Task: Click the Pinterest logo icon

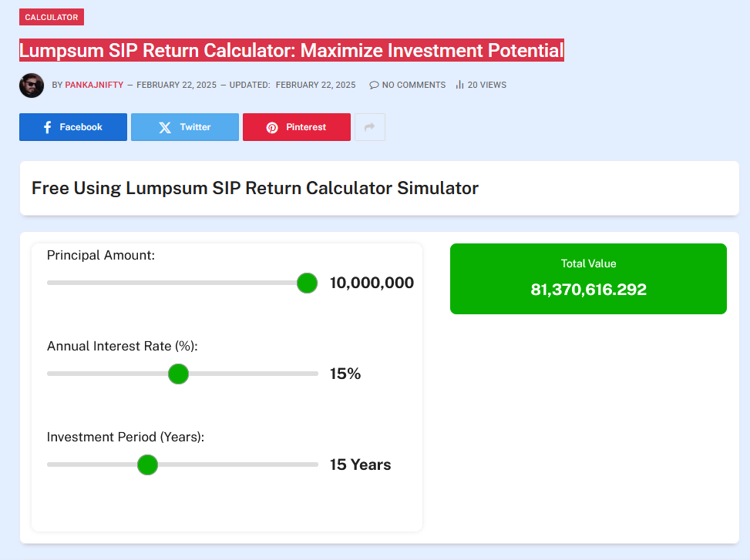Action: (x=272, y=128)
